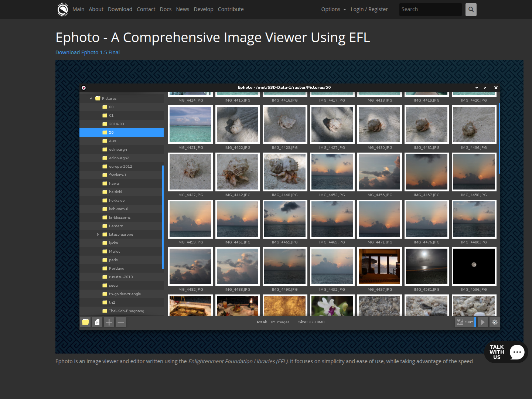Viewport: 532px width, 399px height.
Task: Select the edinburgh2 folder
Action: tap(122, 158)
